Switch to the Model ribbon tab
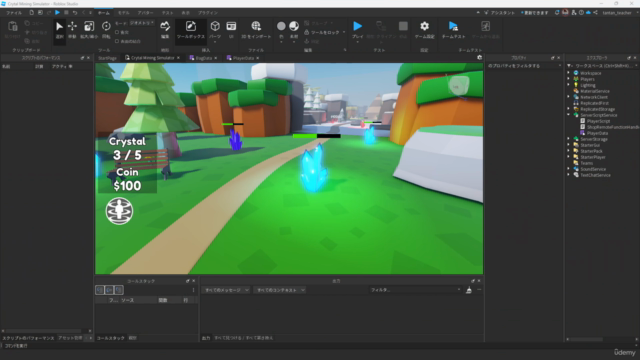The image size is (640, 360). point(123,13)
